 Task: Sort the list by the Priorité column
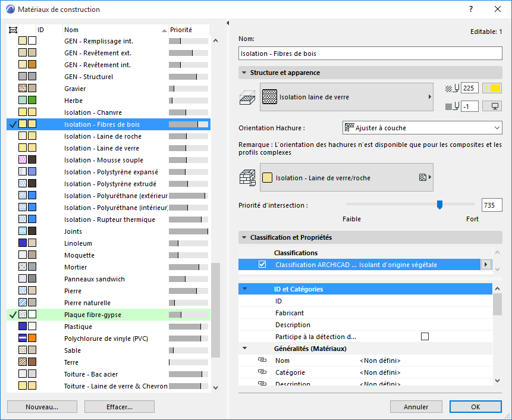(x=189, y=30)
